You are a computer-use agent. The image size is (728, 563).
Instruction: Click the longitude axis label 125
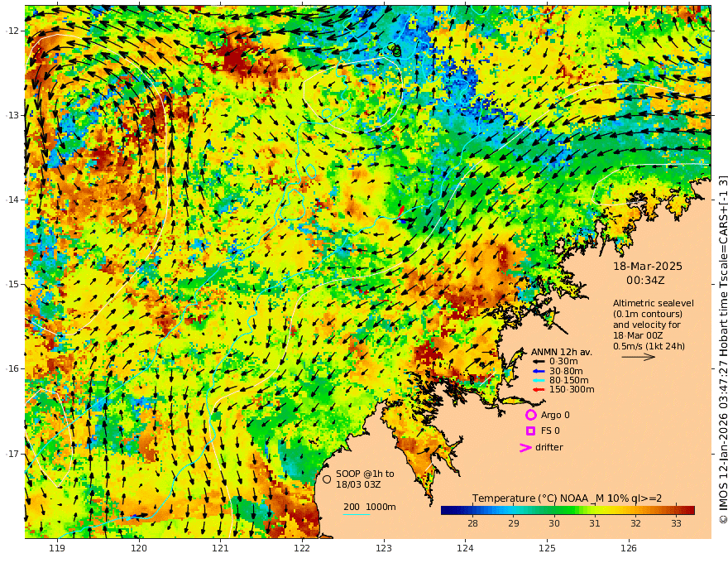pyautogui.click(x=547, y=548)
